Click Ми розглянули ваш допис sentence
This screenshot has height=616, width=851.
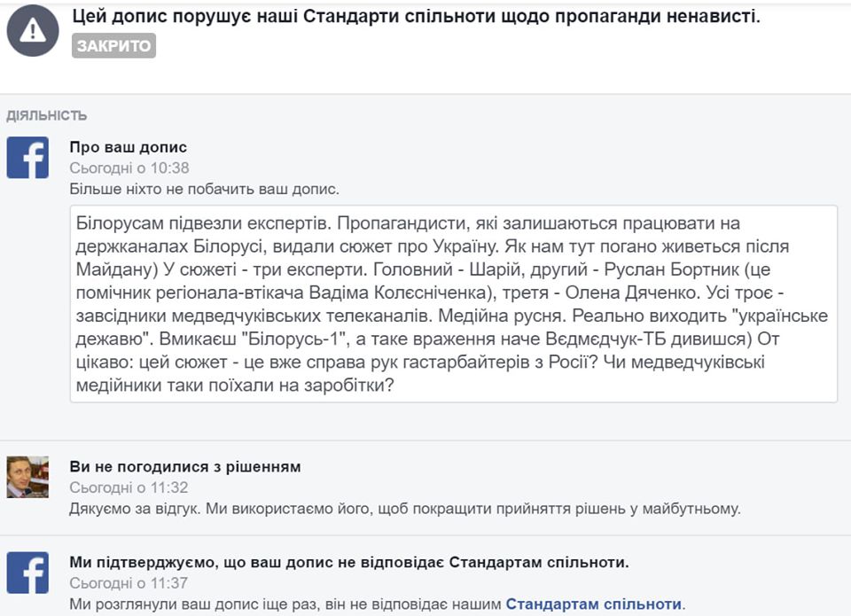tap(378, 604)
